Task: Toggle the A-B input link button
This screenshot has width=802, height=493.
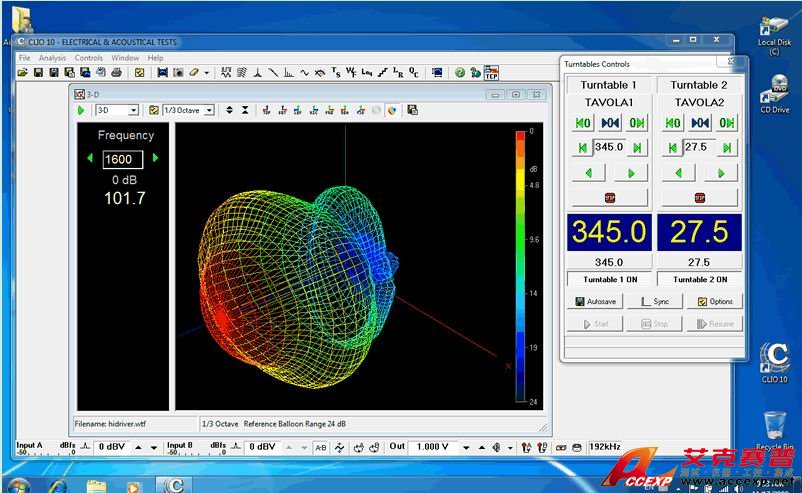Action: point(320,447)
